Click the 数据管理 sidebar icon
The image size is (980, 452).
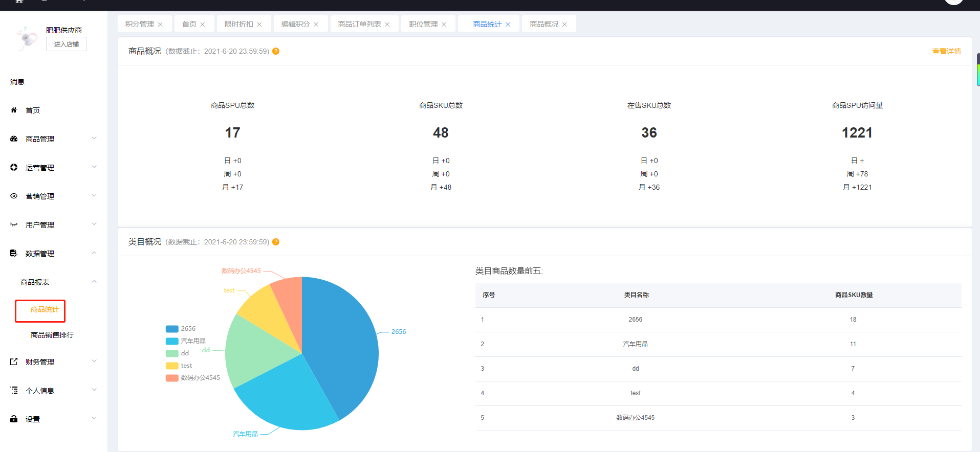click(x=14, y=253)
